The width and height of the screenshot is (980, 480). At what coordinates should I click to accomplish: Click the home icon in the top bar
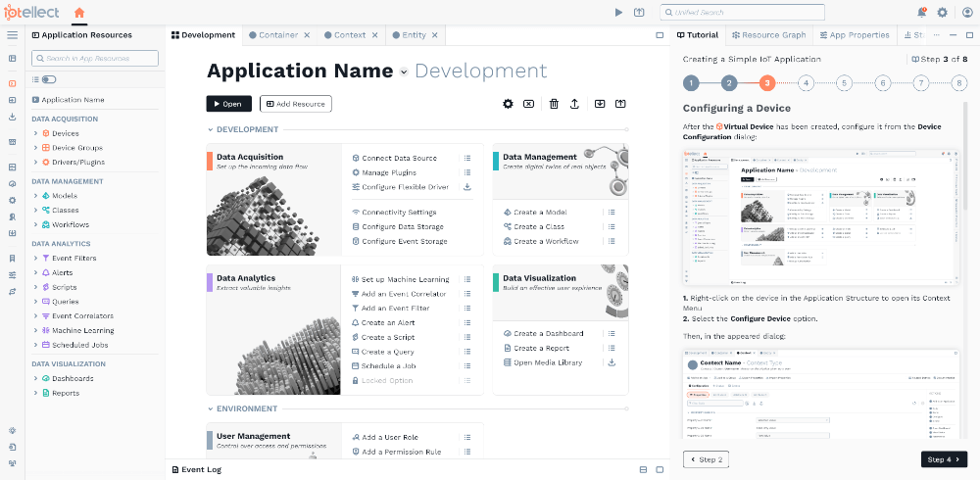(x=79, y=12)
